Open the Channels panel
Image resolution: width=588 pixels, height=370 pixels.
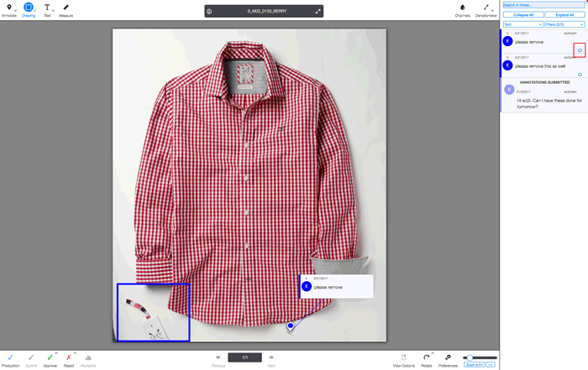point(462,8)
